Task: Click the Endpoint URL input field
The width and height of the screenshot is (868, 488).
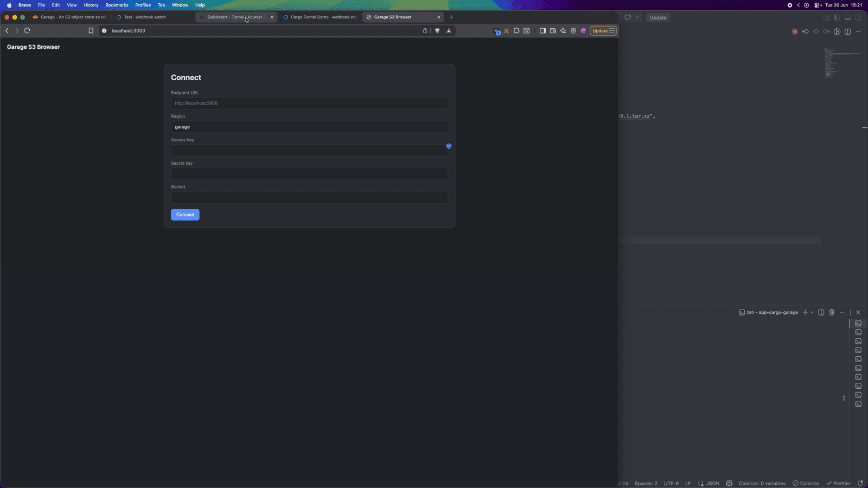Action: coord(309,103)
